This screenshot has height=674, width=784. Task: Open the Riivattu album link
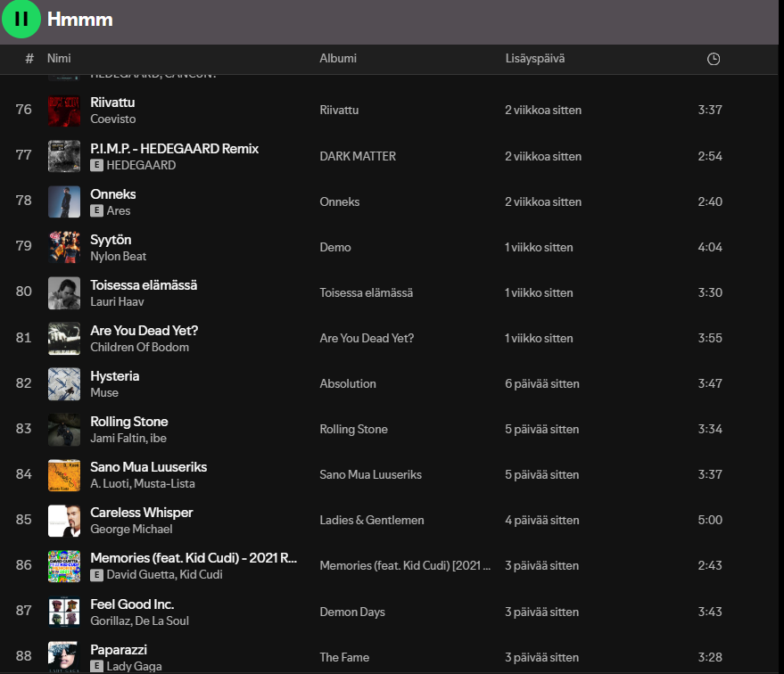[339, 110]
